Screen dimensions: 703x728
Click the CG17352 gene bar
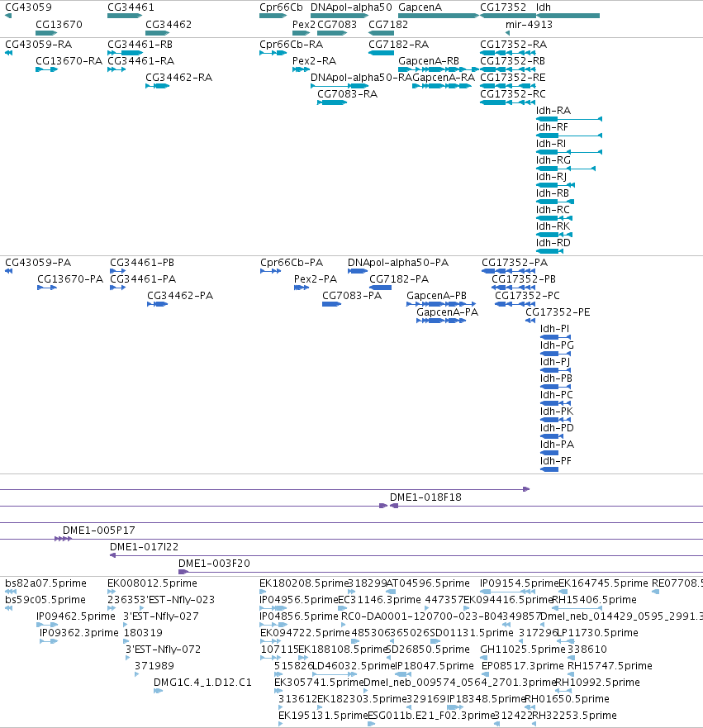tap(508, 16)
